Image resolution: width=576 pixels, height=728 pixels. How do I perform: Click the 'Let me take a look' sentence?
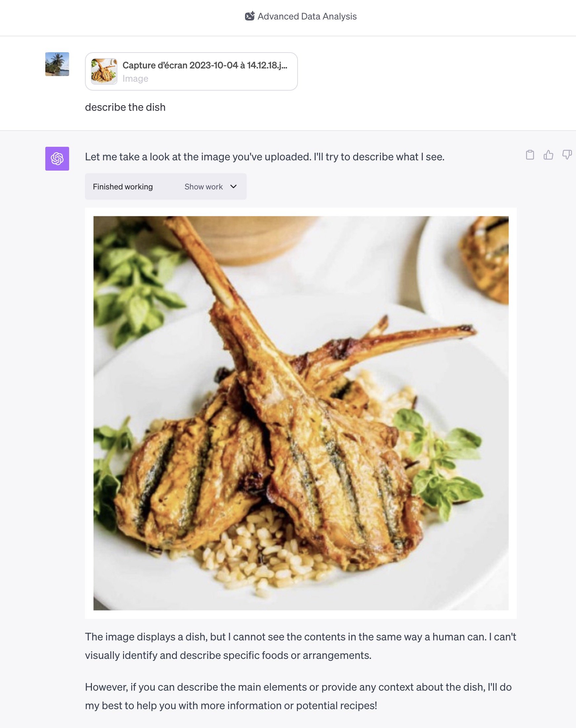(x=265, y=157)
